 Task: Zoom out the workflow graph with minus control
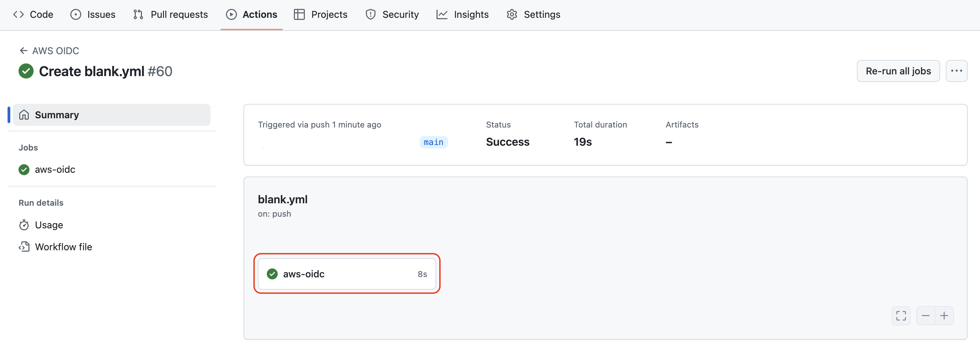pyautogui.click(x=926, y=315)
